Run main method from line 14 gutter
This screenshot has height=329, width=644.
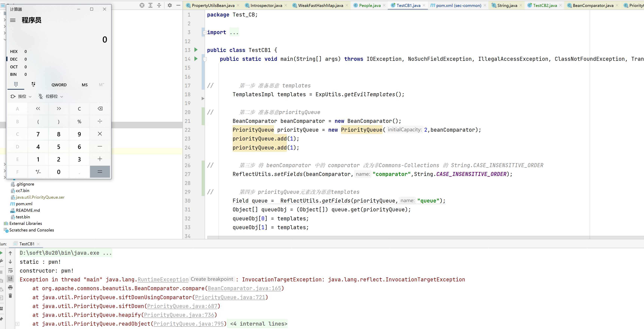196,59
